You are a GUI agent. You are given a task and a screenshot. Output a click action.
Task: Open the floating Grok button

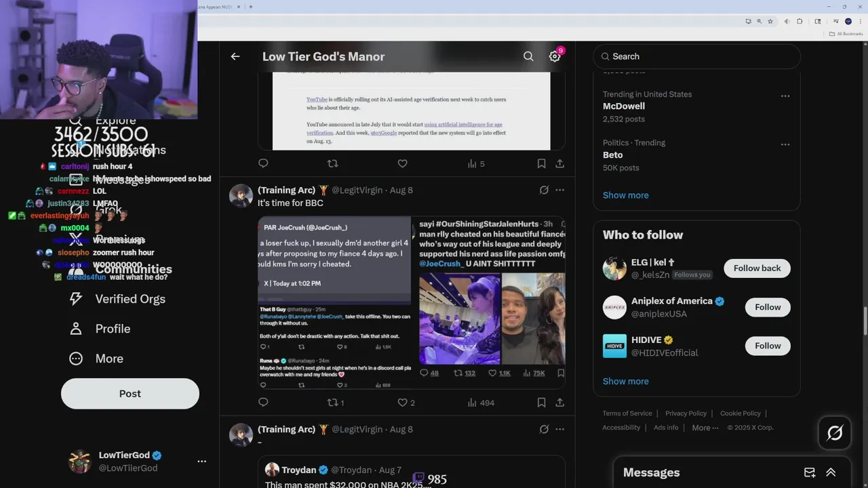(x=835, y=433)
